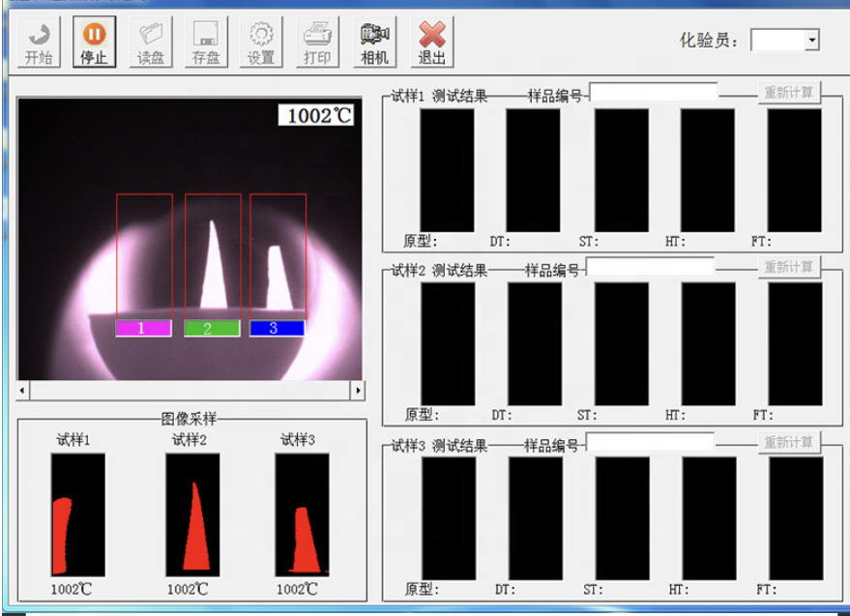Focus the 试样3 样品编号 input field
Screen dimensions: 850x616
point(651,442)
